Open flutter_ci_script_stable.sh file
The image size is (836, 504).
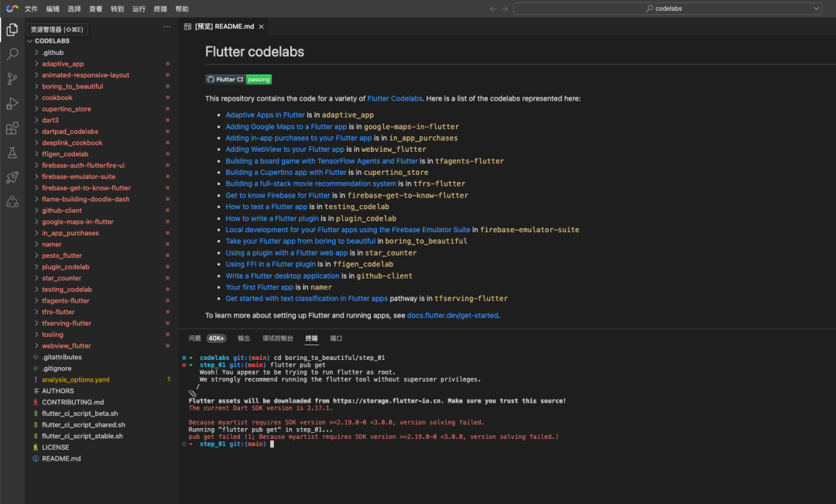82,437
